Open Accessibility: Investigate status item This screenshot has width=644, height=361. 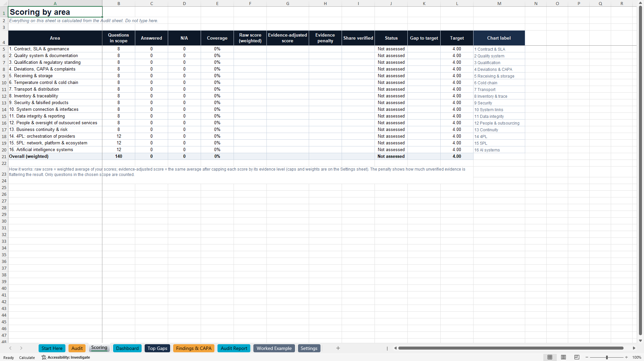(66, 357)
